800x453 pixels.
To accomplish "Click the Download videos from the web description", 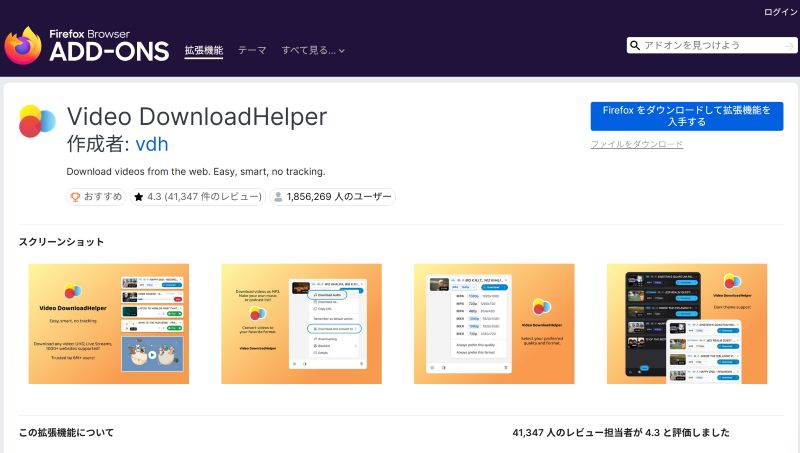I will pos(196,172).
